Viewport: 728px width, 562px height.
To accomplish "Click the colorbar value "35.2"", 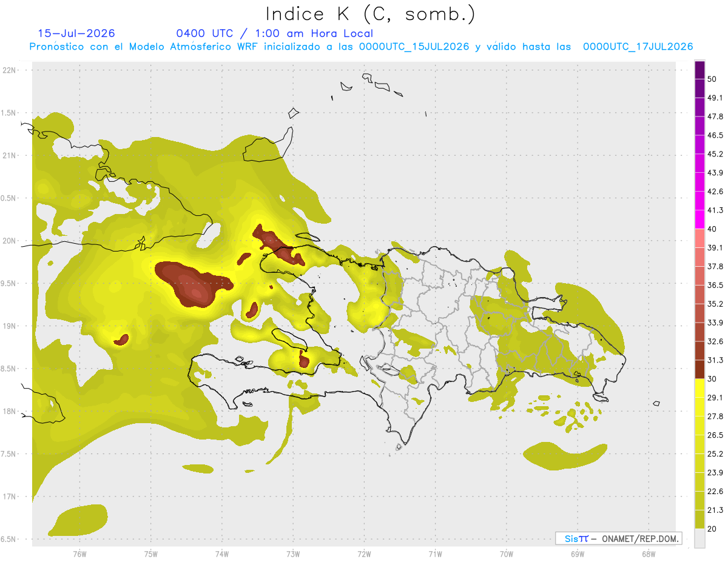I will click(x=715, y=304).
